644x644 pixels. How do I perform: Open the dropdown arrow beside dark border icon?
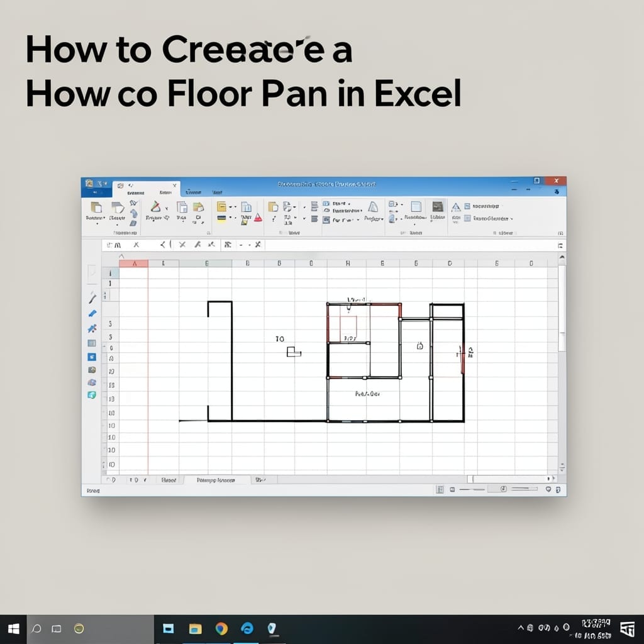tap(230, 217)
